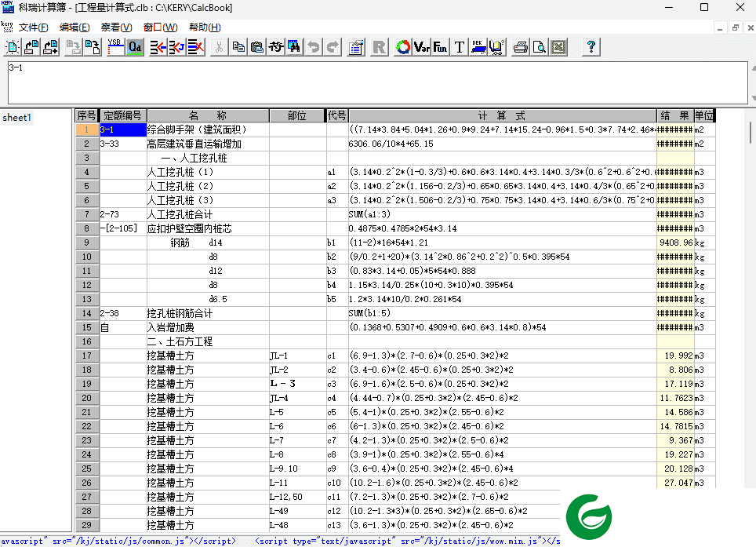Screen dimensions: 756x547
Task: Click the print preview magnifier icon
Action: 540,47
